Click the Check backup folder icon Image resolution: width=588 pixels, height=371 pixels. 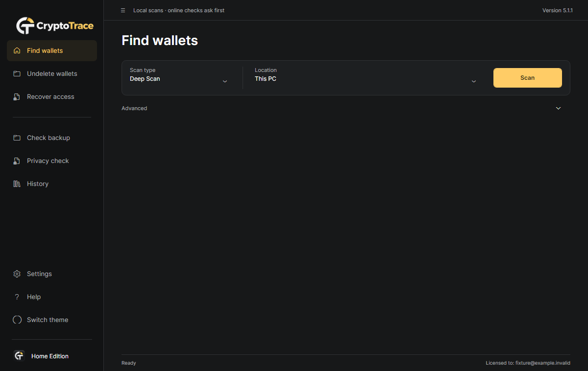coord(17,138)
